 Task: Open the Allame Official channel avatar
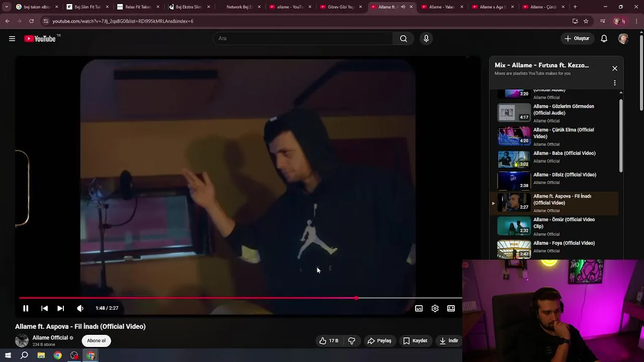click(x=22, y=341)
